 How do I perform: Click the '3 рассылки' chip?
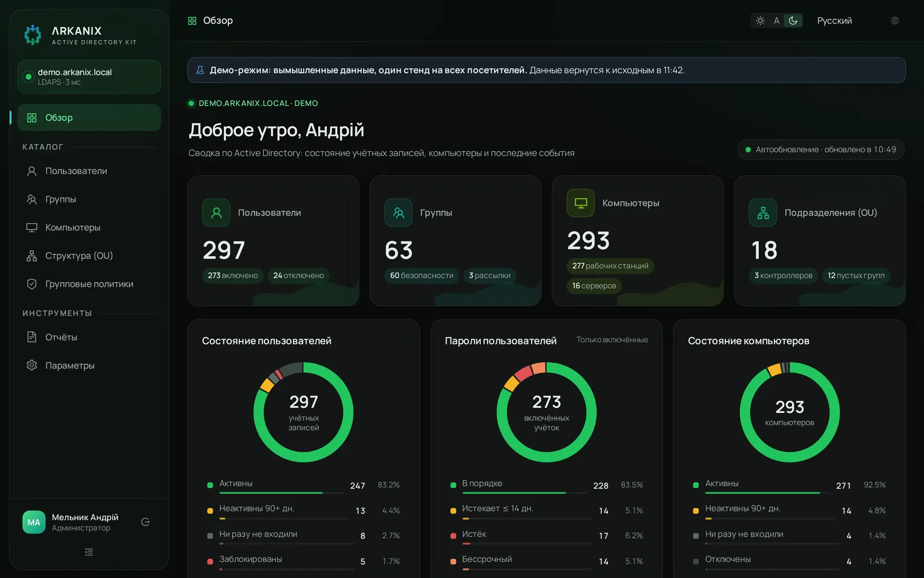490,276
